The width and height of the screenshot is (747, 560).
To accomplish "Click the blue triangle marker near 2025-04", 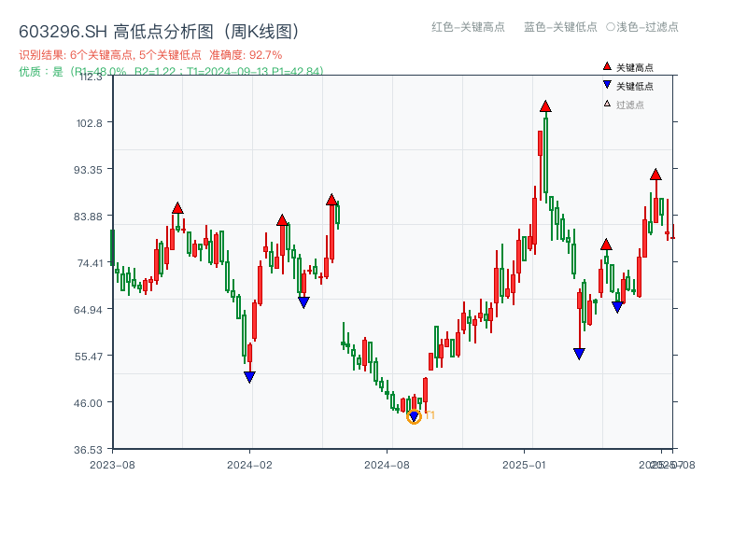I will (x=616, y=305).
